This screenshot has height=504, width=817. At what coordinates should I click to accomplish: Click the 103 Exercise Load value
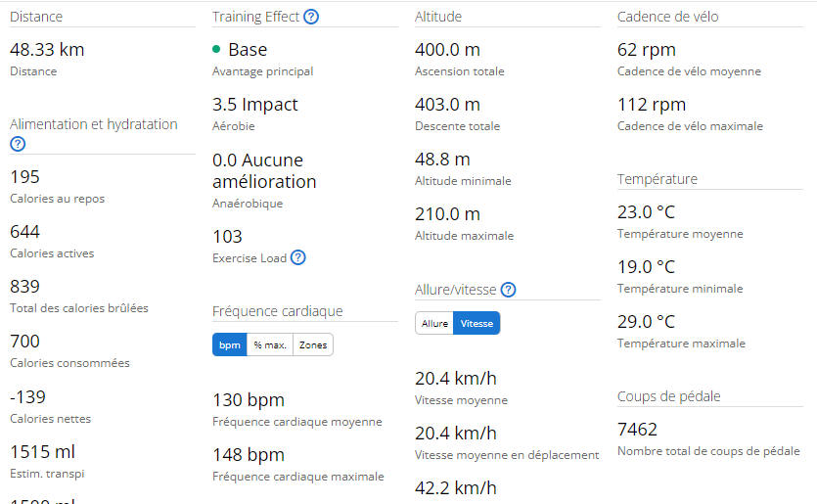click(227, 237)
